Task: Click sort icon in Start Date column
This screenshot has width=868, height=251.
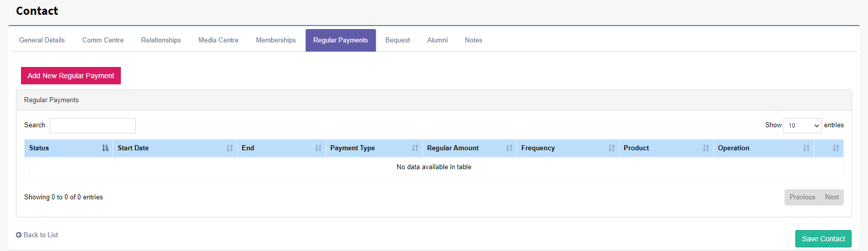Action: click(230, 148)
